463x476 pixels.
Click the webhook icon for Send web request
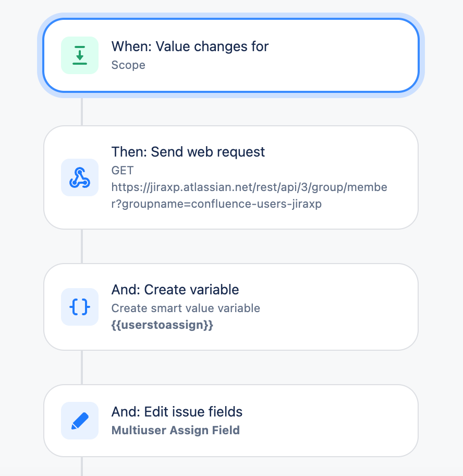[x=80, y=177]
